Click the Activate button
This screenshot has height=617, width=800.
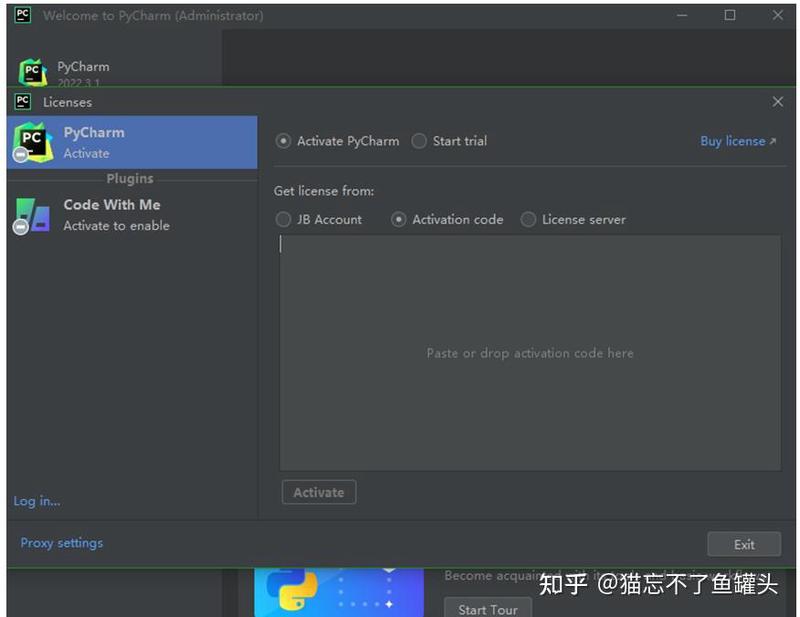point(319,492)
